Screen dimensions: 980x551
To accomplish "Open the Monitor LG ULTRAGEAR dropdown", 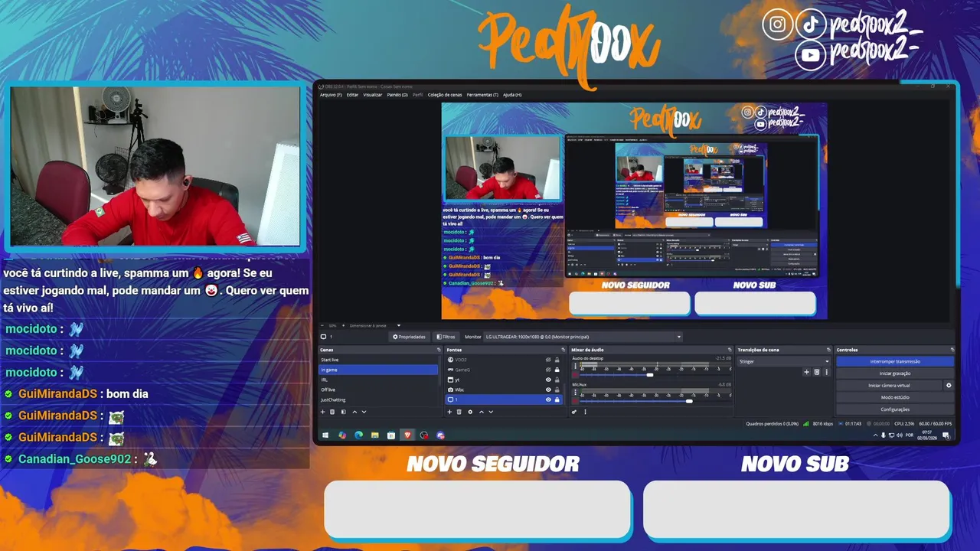I will [x=583, y=337].
